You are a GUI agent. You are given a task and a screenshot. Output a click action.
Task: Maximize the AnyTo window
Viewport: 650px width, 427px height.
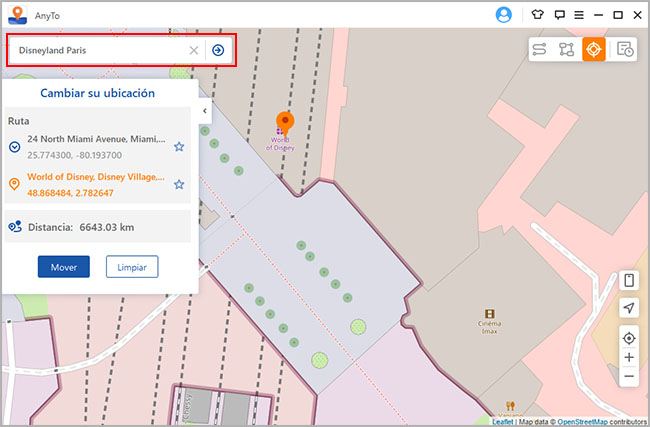click(618, 15)
